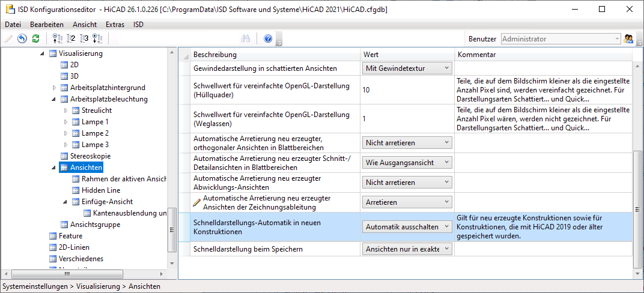Screen dimensions: 644x293
Task: Expand the Lampe 3 tree node
Action: [x=65, y=145]
